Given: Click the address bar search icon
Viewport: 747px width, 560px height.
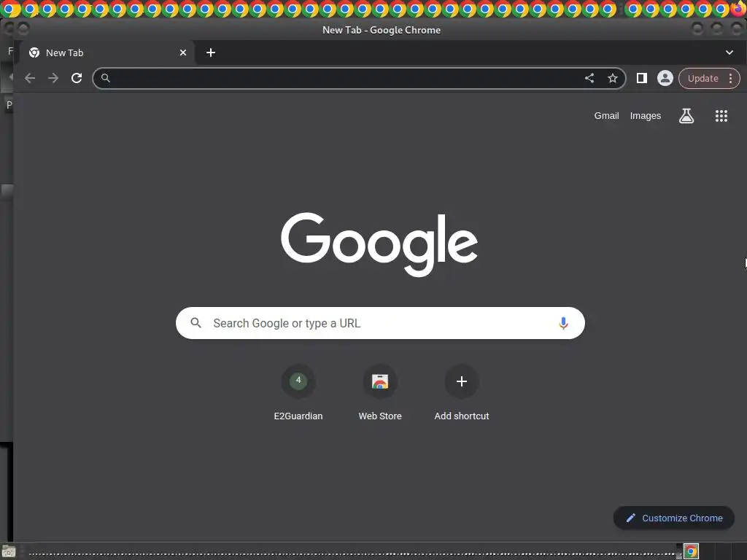Looking at the screenshot, I should point(106,78).
